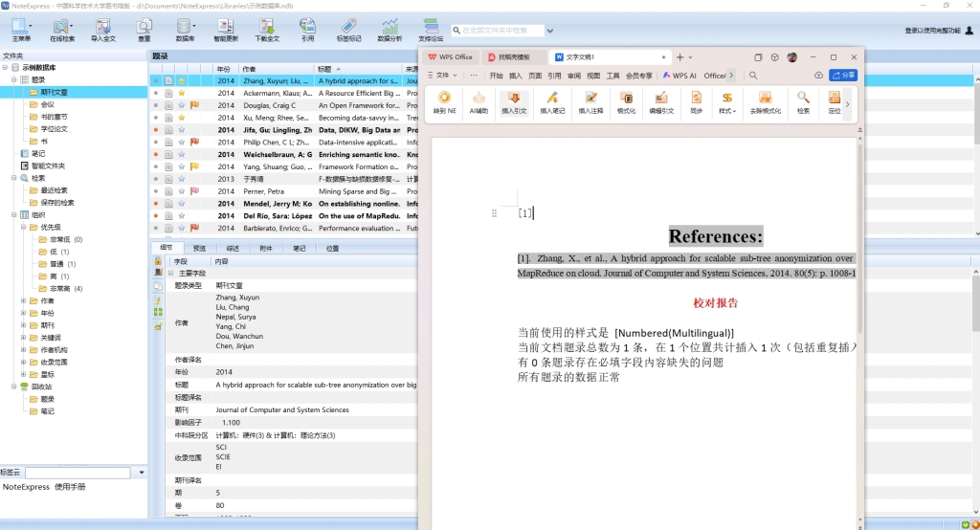Open the 审阅 (review) menu in WPS
Image resolution: width=980 pixels, height=530 pixels.
[574, 76]
